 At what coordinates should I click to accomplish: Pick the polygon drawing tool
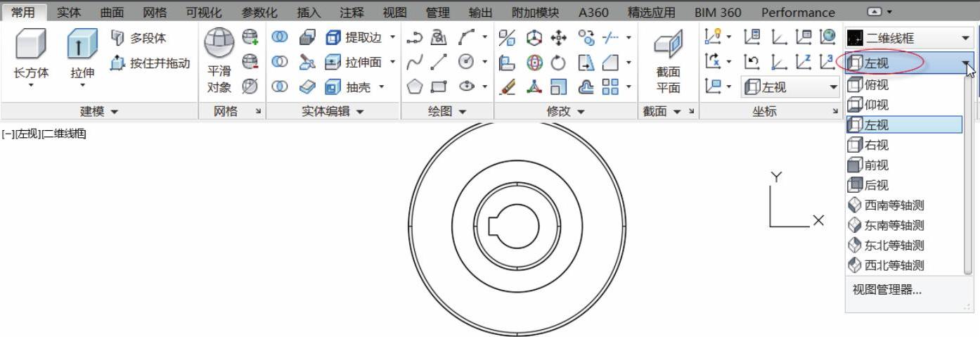coord(415,87)
